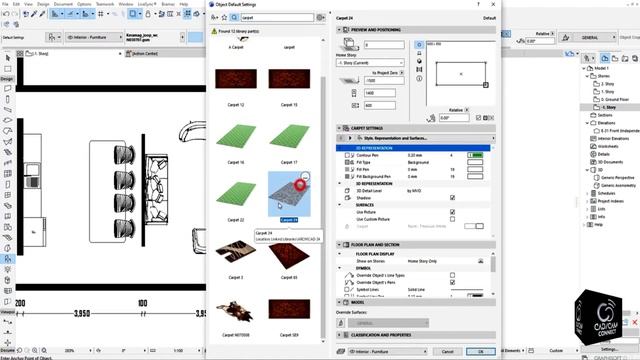Click the Contour Pen color swatch
Screen dimensions: 640x360
tap(475, 156)
